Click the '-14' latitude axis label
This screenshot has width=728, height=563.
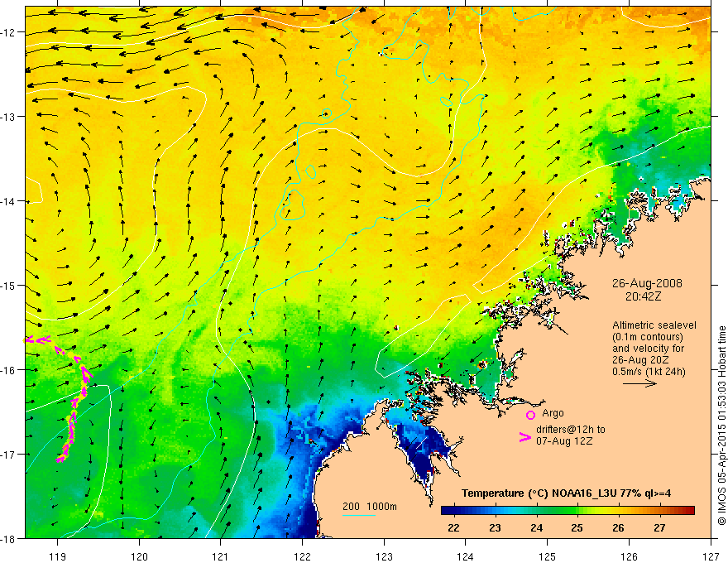click(x=8, y=201)
